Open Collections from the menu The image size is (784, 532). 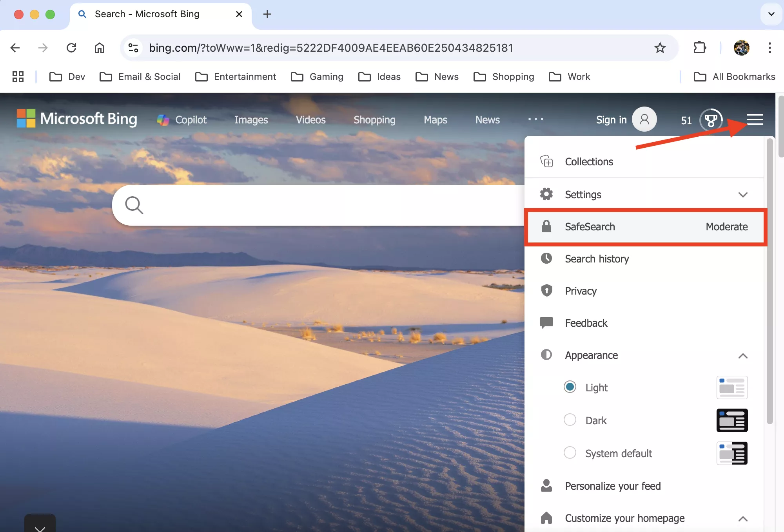(589, 162)
